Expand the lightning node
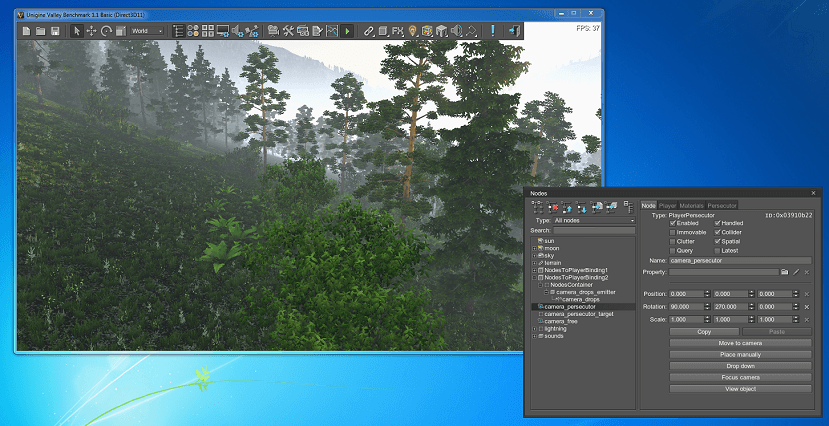This screenshot has width=829, height=426. click(x=535, y=329)
